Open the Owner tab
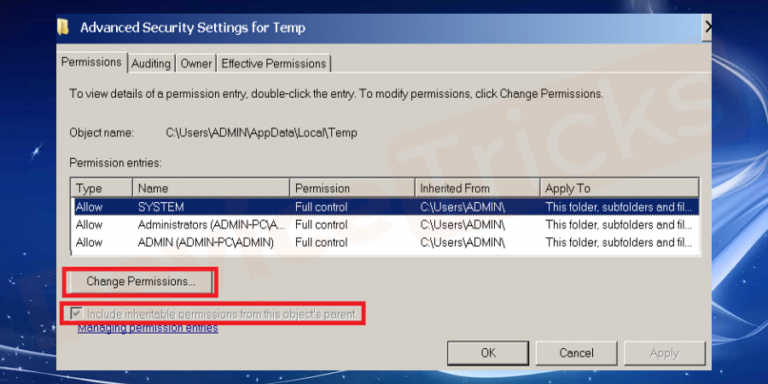The width and height of the screenshot is (768, 384). pyautogui.click(x=196, y=64)
